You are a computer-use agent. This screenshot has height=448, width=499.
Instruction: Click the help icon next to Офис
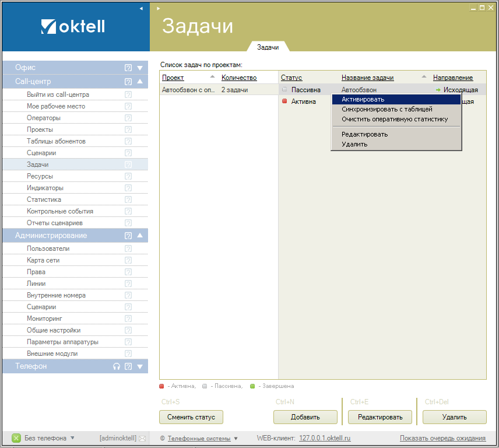point(128,68)
